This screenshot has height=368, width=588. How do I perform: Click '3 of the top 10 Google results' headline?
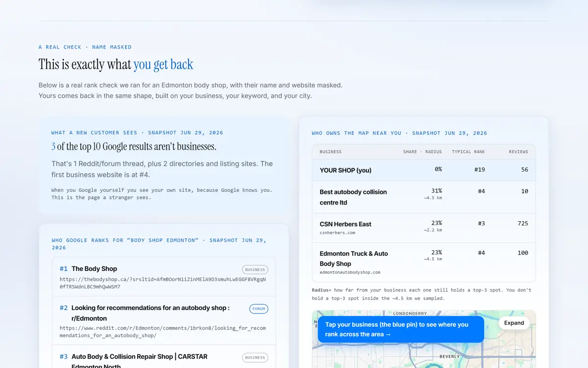click(134, 146)
